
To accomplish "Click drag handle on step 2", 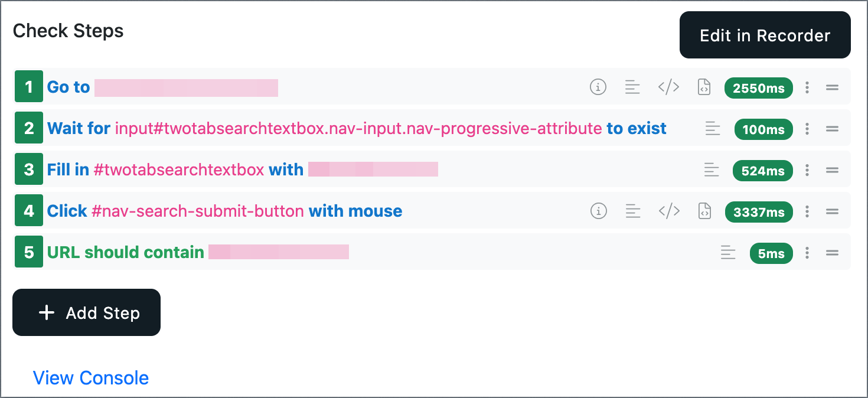I will pos(832,129).
